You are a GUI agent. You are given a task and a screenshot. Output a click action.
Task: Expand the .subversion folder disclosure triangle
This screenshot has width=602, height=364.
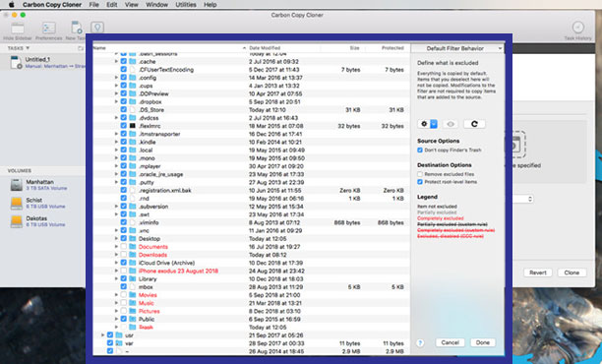click(x=116, y=207)
